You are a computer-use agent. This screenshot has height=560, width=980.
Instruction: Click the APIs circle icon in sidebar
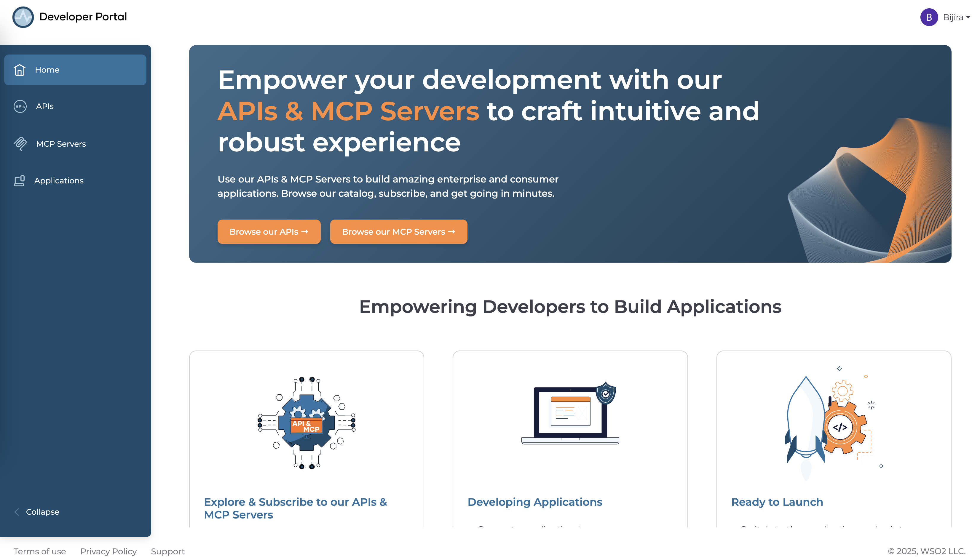[x=20, y=106]
